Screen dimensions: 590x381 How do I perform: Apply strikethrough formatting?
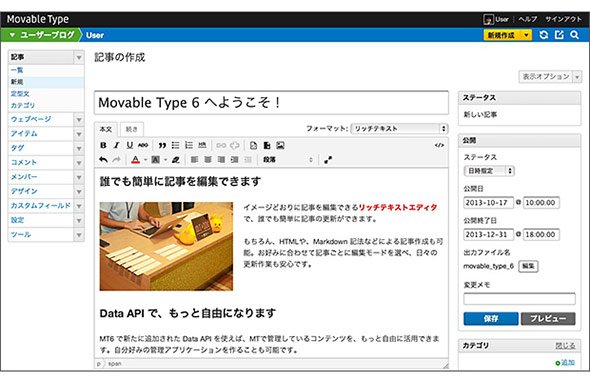[143, 145]
